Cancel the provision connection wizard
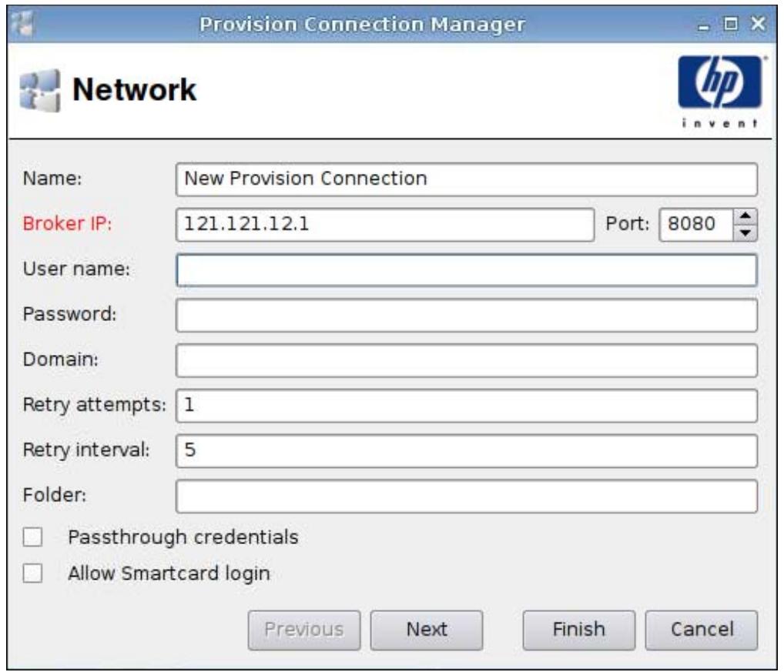 (702, 630)
